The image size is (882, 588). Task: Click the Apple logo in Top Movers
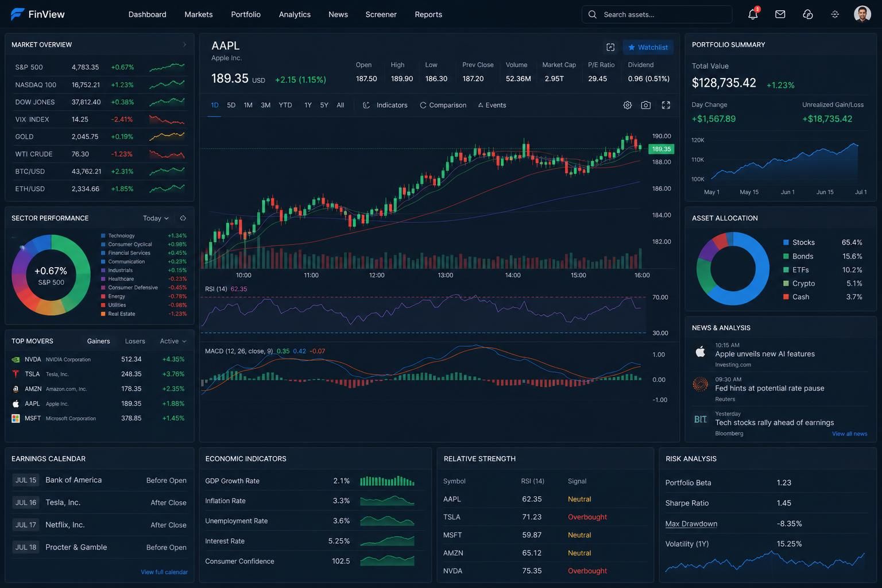tap(16, 404)
